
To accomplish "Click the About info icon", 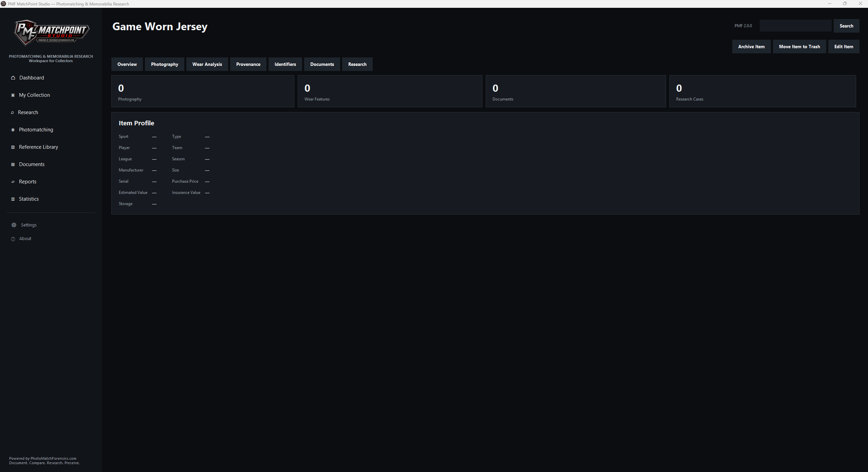I will (13, 239).
